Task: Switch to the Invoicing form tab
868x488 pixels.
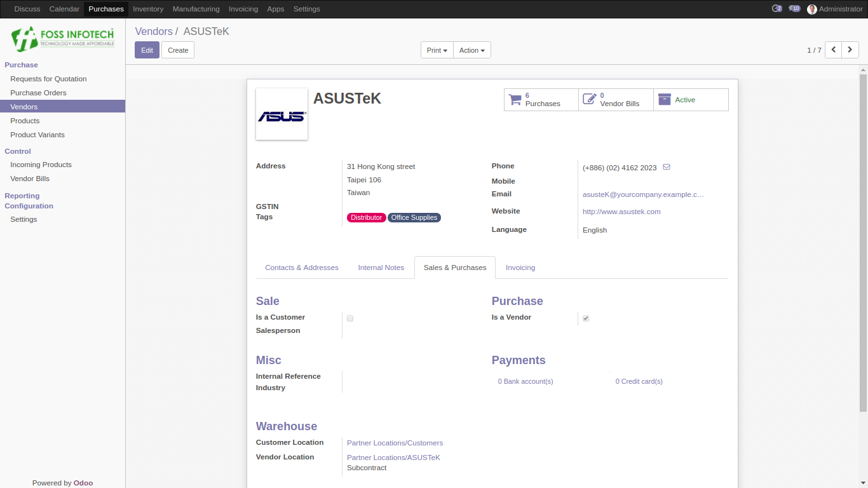Action: pyautogui.click(x=520, y=268)
